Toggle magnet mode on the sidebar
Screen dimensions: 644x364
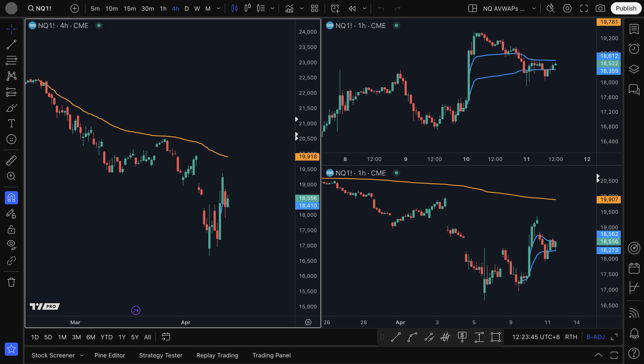coord(11,198)
